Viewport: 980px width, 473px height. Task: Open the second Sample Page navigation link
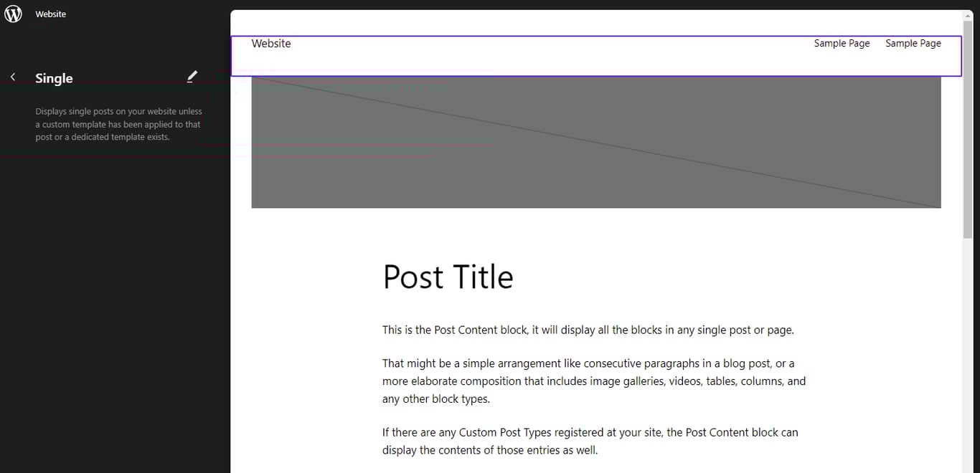click(x=913, y=43)
